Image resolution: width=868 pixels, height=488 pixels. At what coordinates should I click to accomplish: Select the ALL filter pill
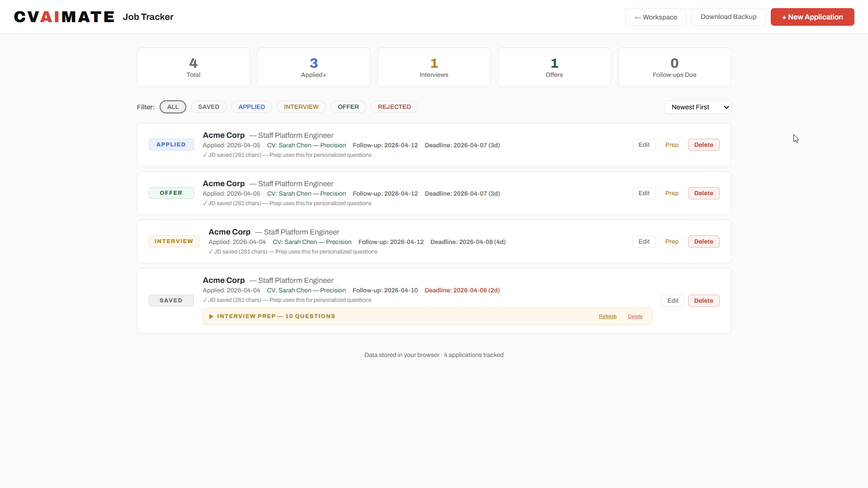point(173,107)
